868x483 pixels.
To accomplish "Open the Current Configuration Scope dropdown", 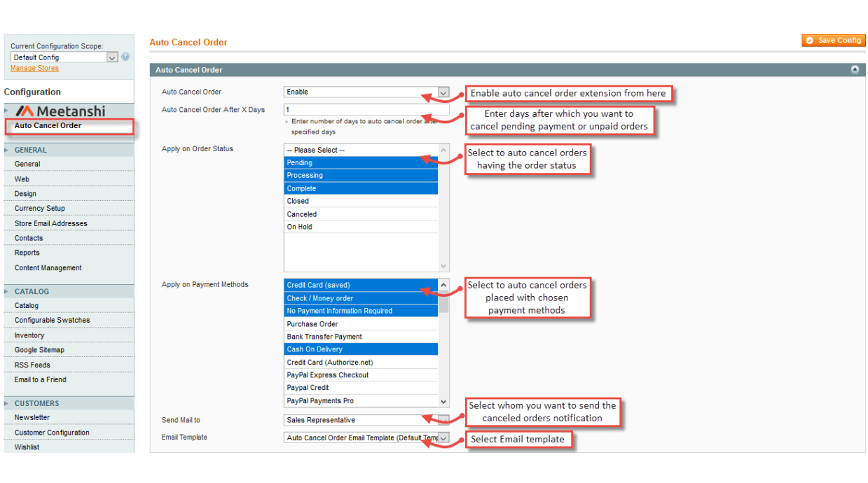I will pos(64,57).
